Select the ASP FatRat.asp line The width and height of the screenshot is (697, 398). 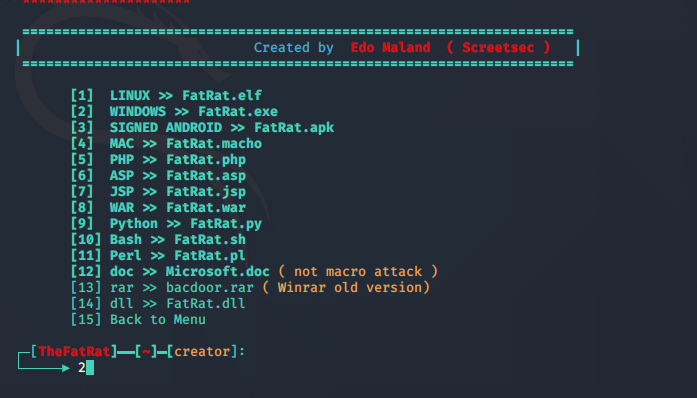pyautogui.click(x=158, y=176)
